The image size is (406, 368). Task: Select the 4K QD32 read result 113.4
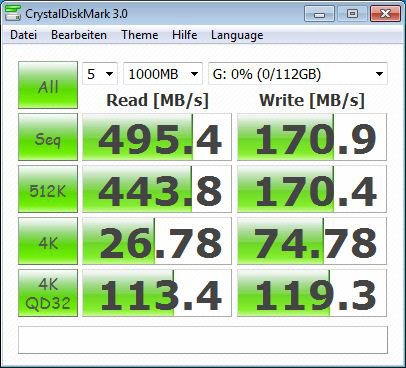[157, 293]
